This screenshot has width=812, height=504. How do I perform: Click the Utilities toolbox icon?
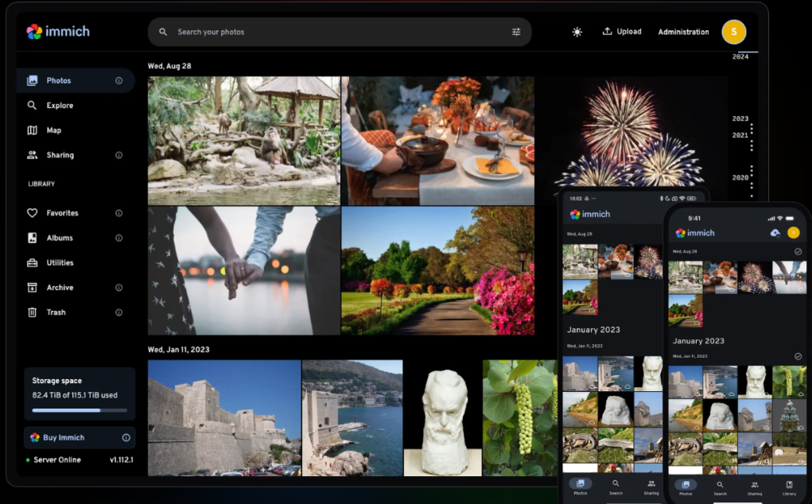(x=33, y=262)
